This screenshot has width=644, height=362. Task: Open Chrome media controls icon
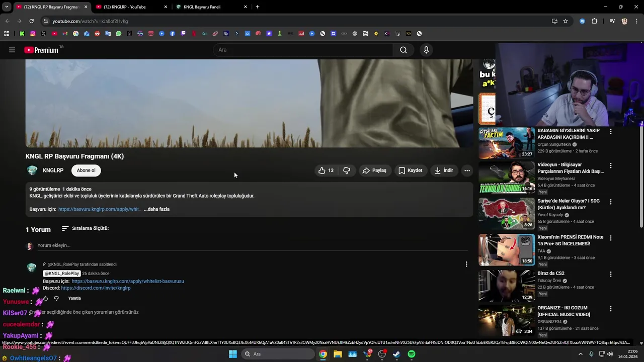[612, 21]
